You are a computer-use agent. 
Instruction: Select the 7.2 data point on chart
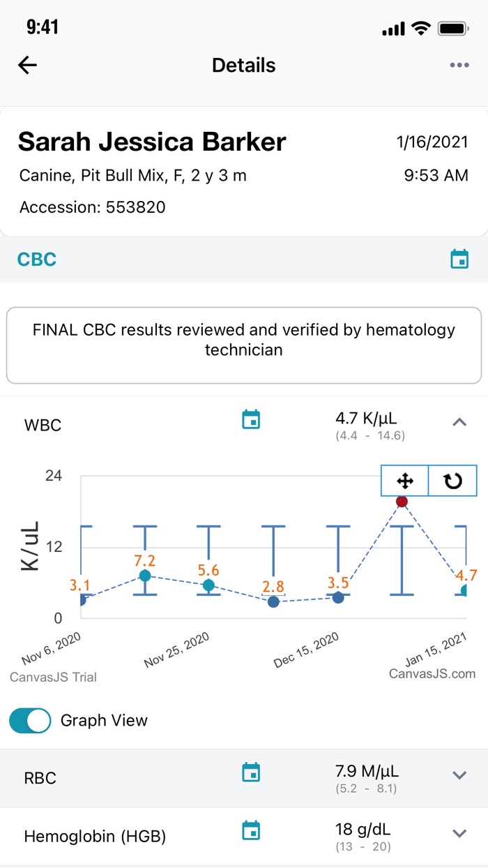(145, 576)
